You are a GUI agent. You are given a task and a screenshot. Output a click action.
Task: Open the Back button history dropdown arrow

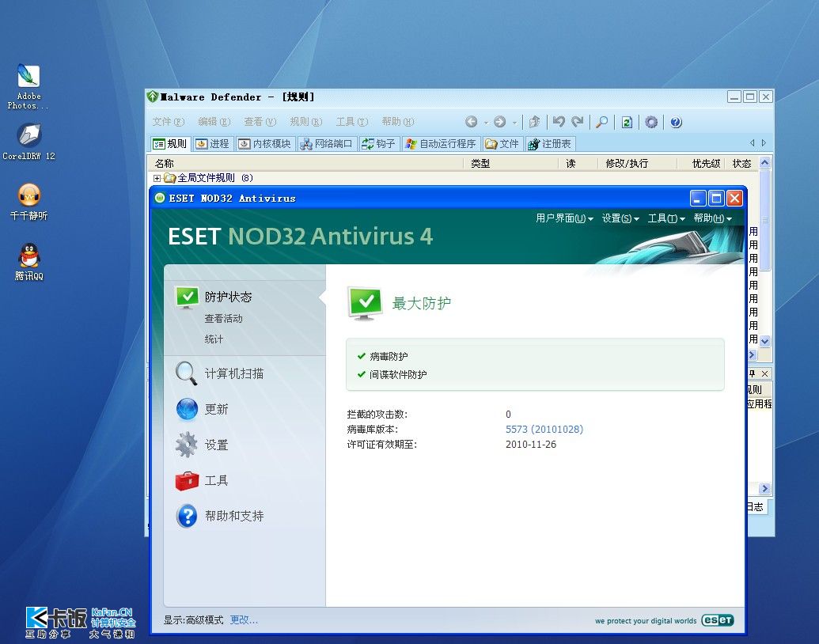[486, 123]
